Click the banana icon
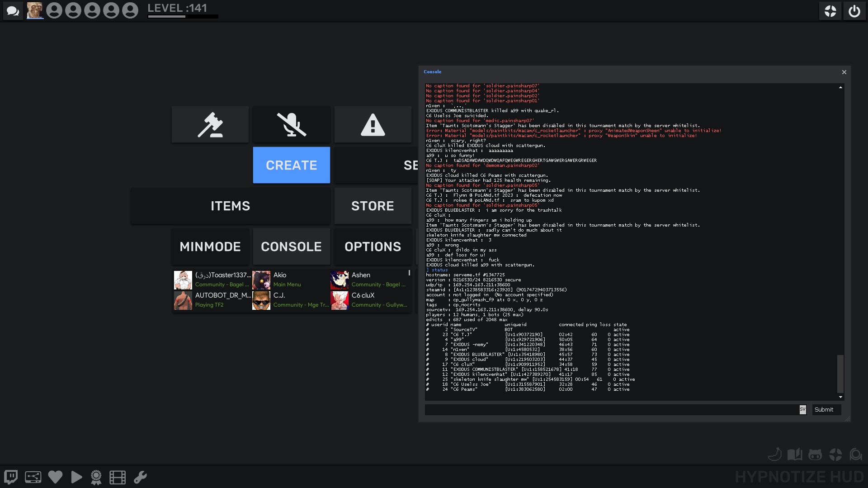Viewport: 868px width, 488px height. tap(775, 455)
